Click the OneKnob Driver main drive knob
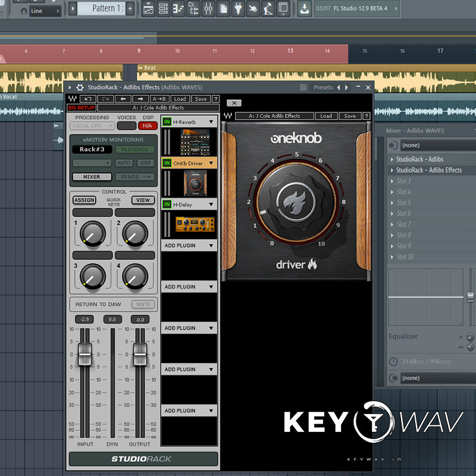Image resolution: width=476 pixels, height=476 pixels. [x=296, y=202]
